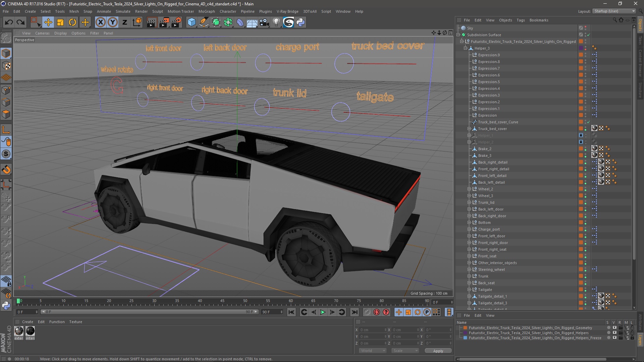Expand the Truck_bed_cover node
This screenshot has width=644, height=362.
[x=469, y=129]
